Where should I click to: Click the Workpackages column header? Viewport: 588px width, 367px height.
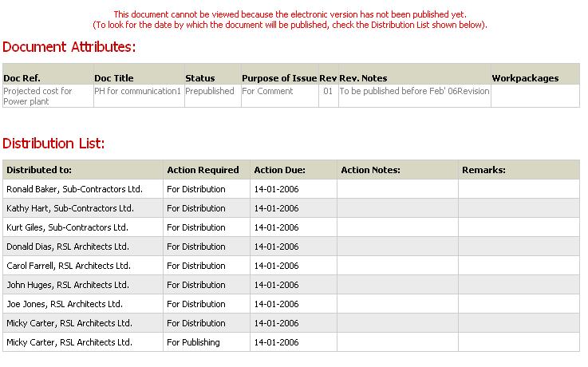525,78
